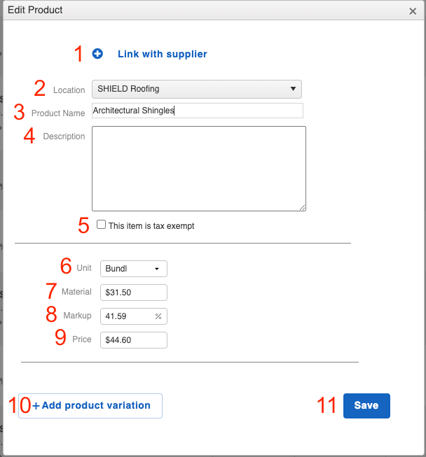Viewport: 426px width, 457px height.
Task: Select the $31.50 Material cost field
Action: click(x=134, y=293)
